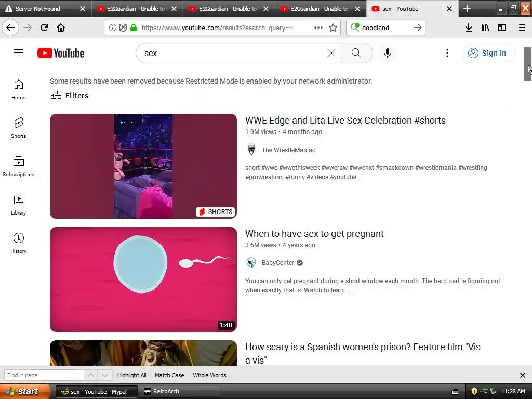Show site information icon in URL bar
This screenshot has width=532, height=399.
112,28
